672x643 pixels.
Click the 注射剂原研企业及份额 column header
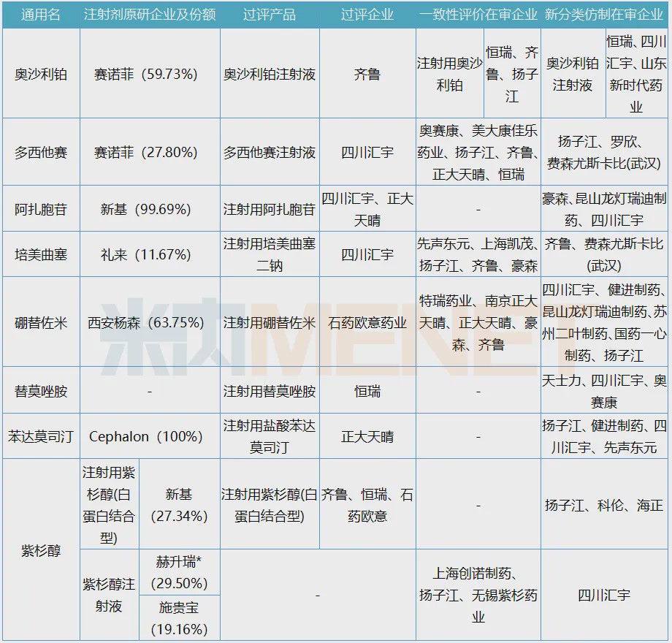[150, 15]
